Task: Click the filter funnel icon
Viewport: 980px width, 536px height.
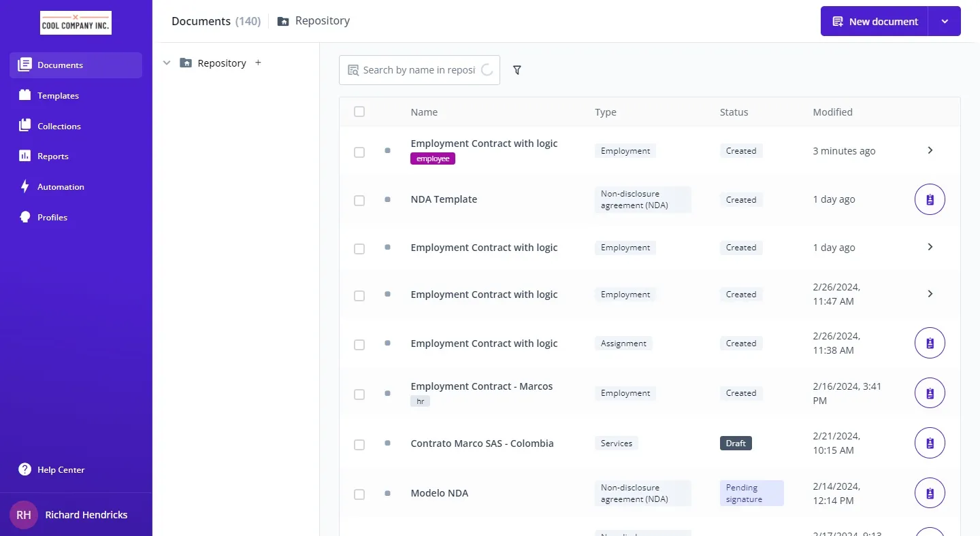Action: point(517,70)
